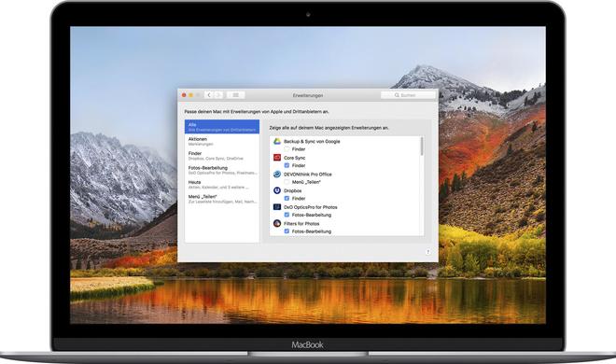Screen dimensions: 616x364
Task: Open help with the question mark button
Action: pyautogui.click(x=427, y=252)
